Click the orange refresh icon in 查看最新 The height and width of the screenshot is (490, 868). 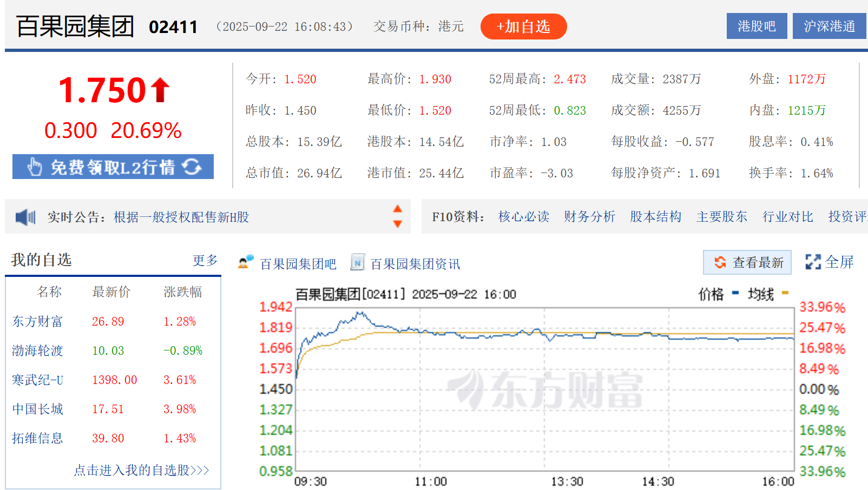(x=720, y=262)
